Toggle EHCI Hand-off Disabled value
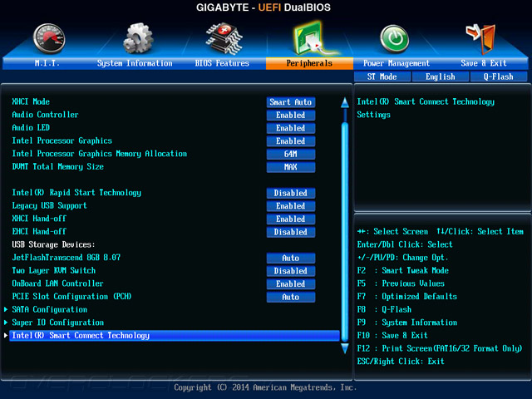The width and height of the screenshot is (532, 399). (x=291, y=232)
